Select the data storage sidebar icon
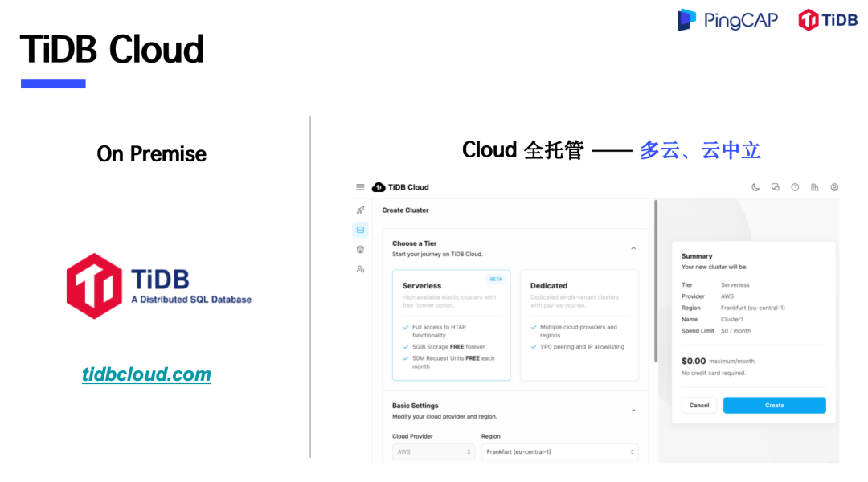The height and width of the screenshot is (482, 868). coord(360,250)
